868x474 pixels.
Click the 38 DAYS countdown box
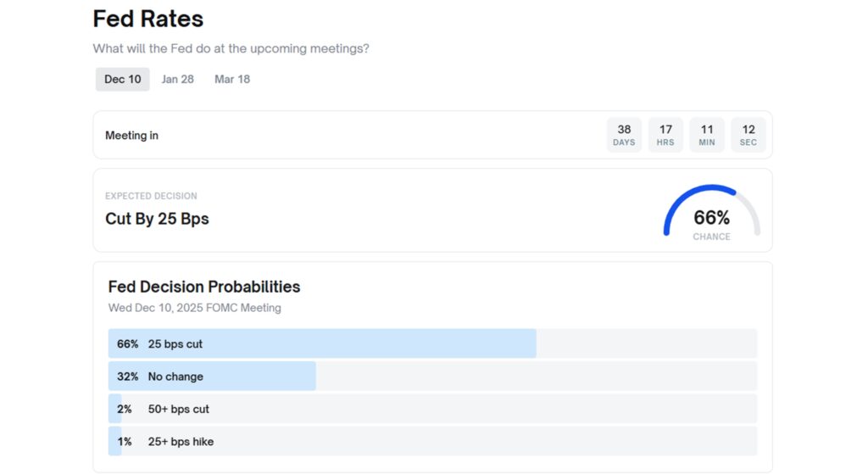pos(624,135)
